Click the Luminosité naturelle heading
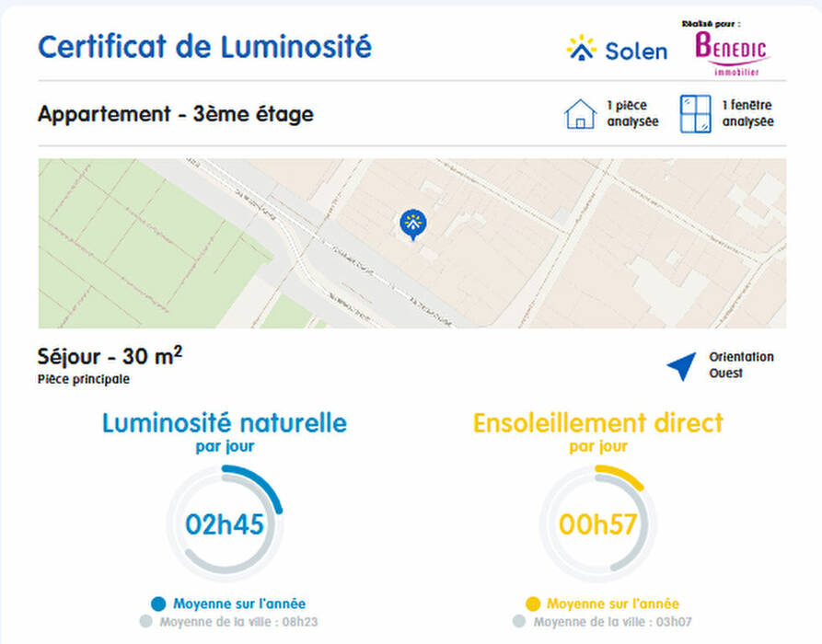 (x=225, y=423)
